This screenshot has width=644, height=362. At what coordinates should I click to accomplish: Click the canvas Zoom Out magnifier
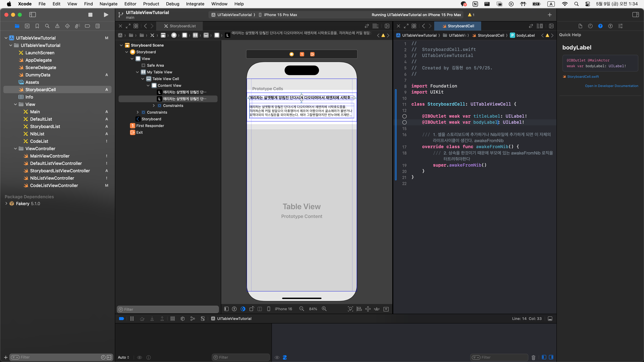pyautogui.click(x=302, y=309)
